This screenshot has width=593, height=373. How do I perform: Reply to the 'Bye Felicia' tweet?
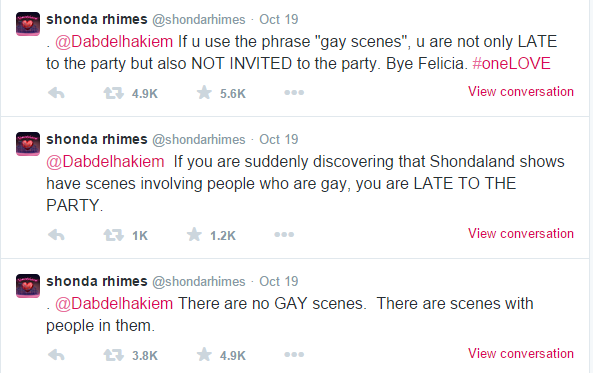point(56,93)
